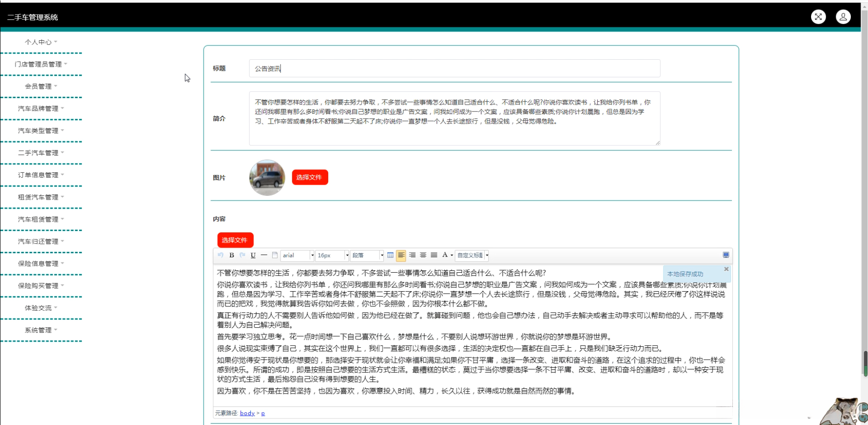Align the paragraph to the left
868x425 pixels.
pos(401,255)
